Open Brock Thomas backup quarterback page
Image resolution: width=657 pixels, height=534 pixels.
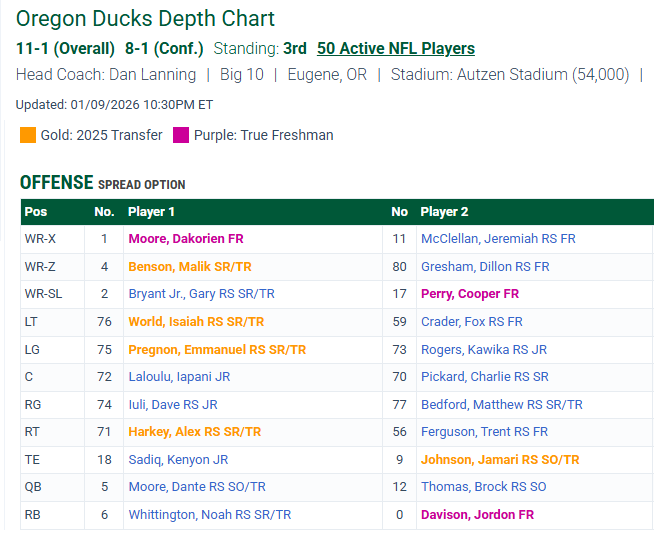click(x=483, y=487)
